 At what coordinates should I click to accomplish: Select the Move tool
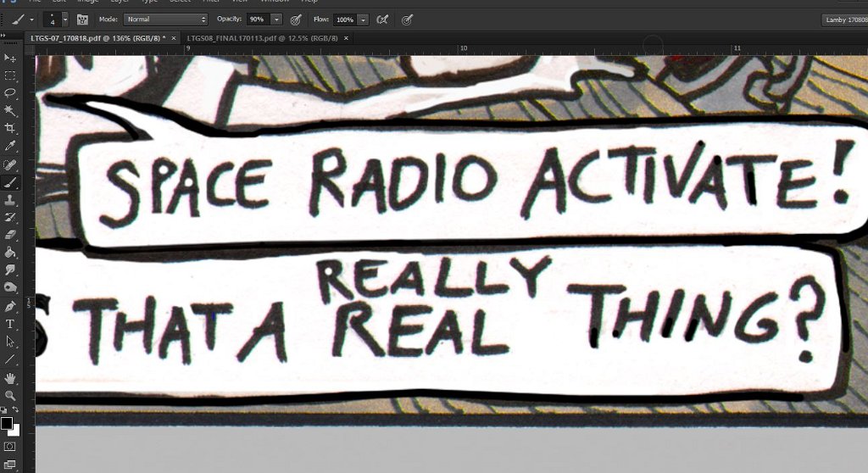10,58
